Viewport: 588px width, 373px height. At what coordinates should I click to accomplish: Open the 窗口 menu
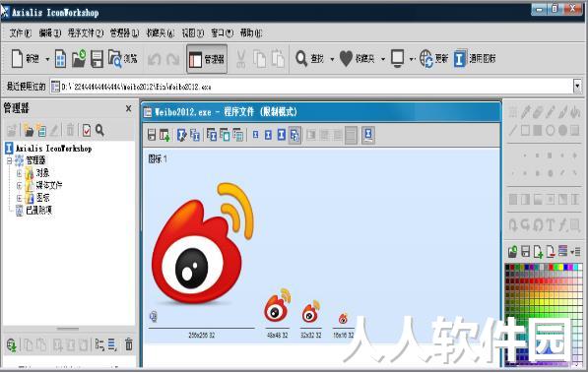tap(222, 33)
